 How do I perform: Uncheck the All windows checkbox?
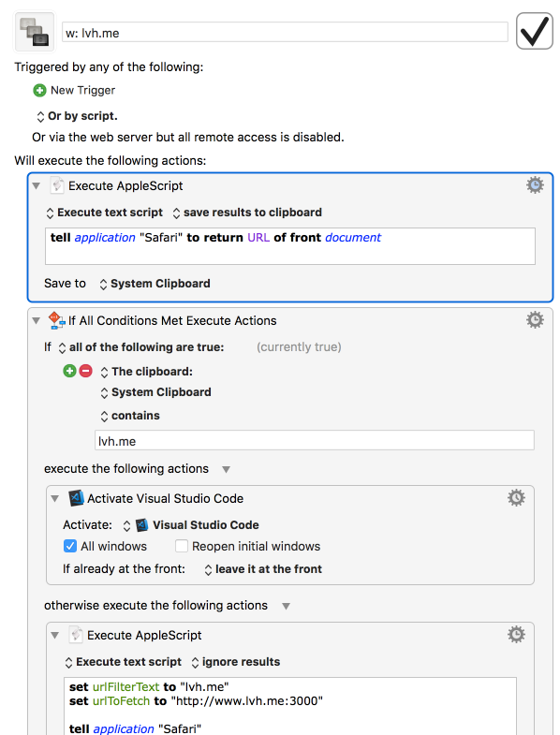coord(70,546)
